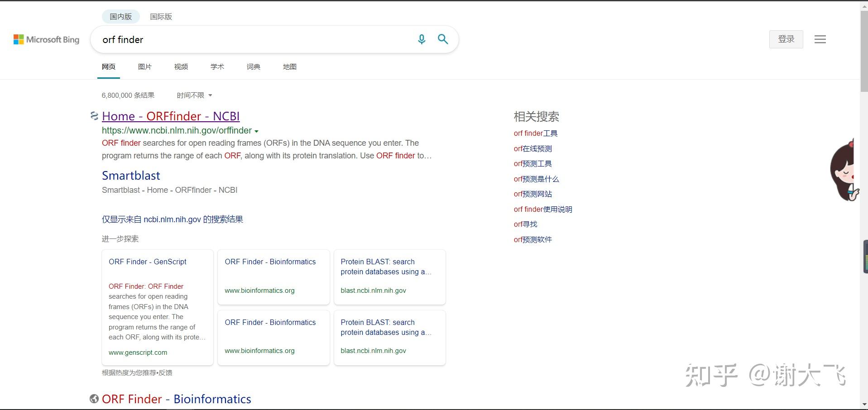The height and width of the screenshot is (410, 868).
Task: Click the Smartblast link
Action: tap(131, 176)
